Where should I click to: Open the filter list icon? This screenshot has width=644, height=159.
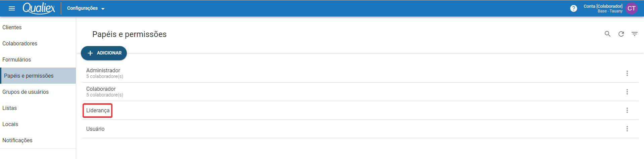point(635,34)
